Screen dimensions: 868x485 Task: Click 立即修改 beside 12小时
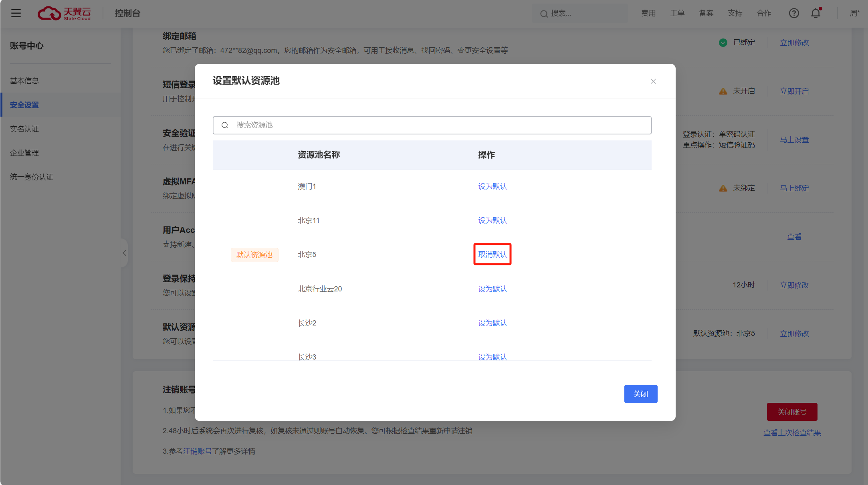794,285
